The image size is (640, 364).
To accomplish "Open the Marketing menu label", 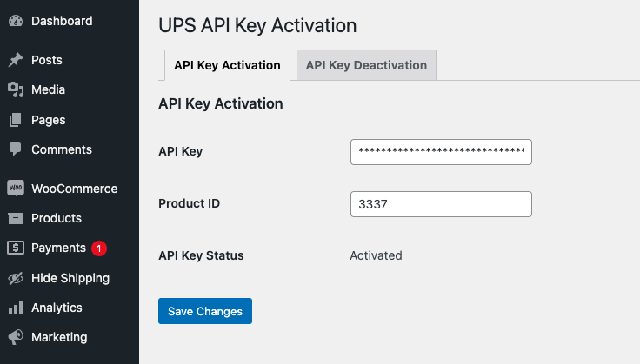I will tap(59, 338).
